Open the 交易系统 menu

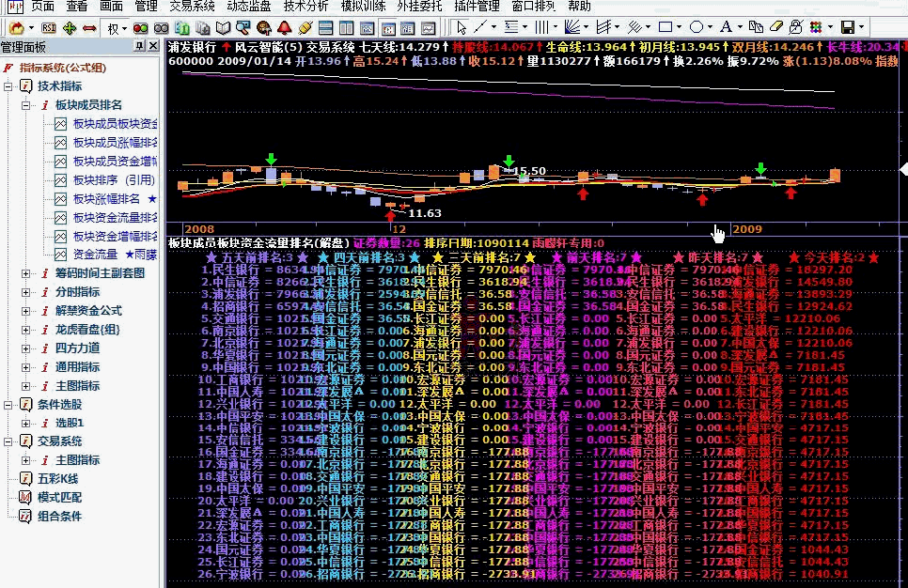pyautogui.click(x=192, y=6)
